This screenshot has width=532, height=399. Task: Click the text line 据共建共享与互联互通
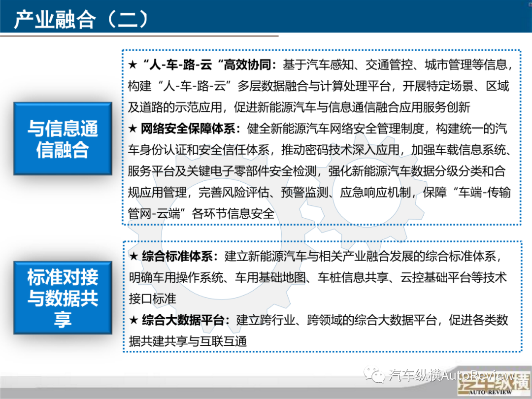tap(187, 341)
